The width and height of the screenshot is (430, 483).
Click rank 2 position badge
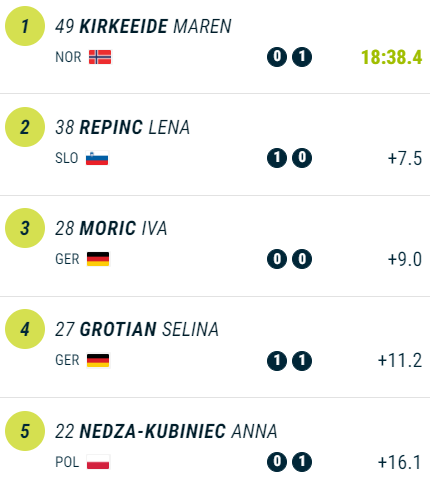[x=25, y=127]
